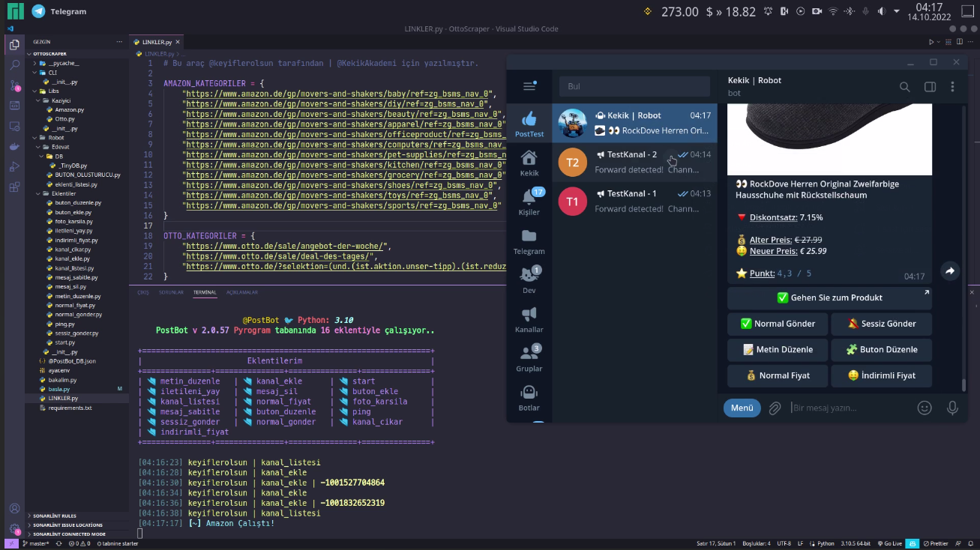Expand hidden system tray icons arrow
The height and width of the screenshot is (550, 980).
(x=898, y=11)
